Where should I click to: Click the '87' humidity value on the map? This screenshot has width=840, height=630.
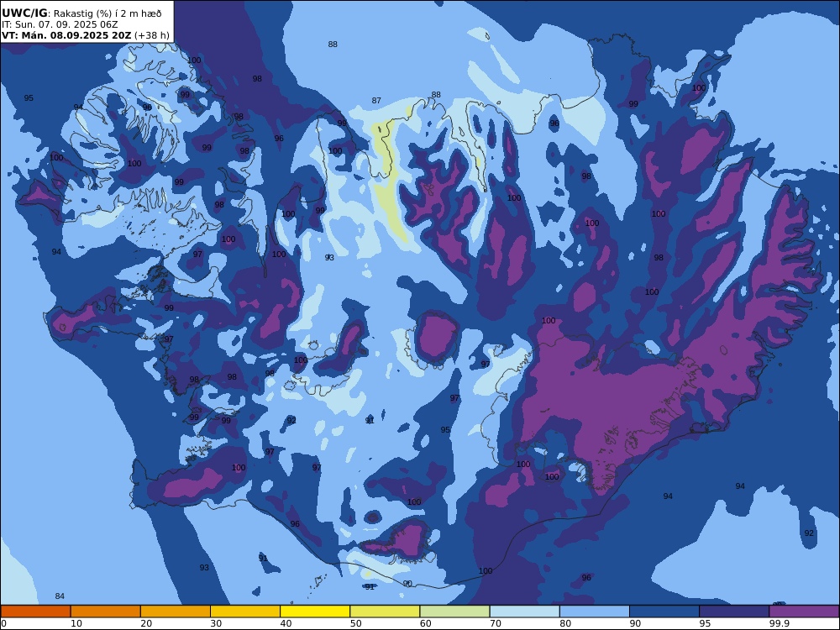point(376,101)
